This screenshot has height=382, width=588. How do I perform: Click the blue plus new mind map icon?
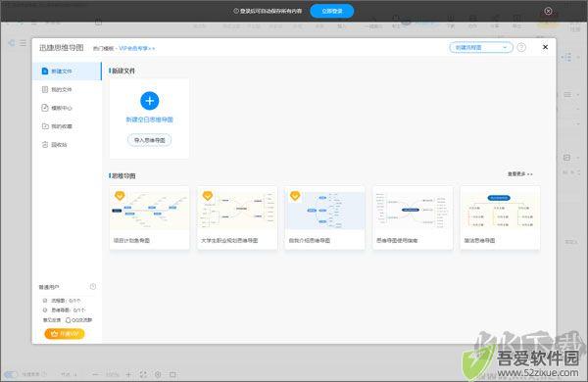pyautogui.click(x=149, y=101)
